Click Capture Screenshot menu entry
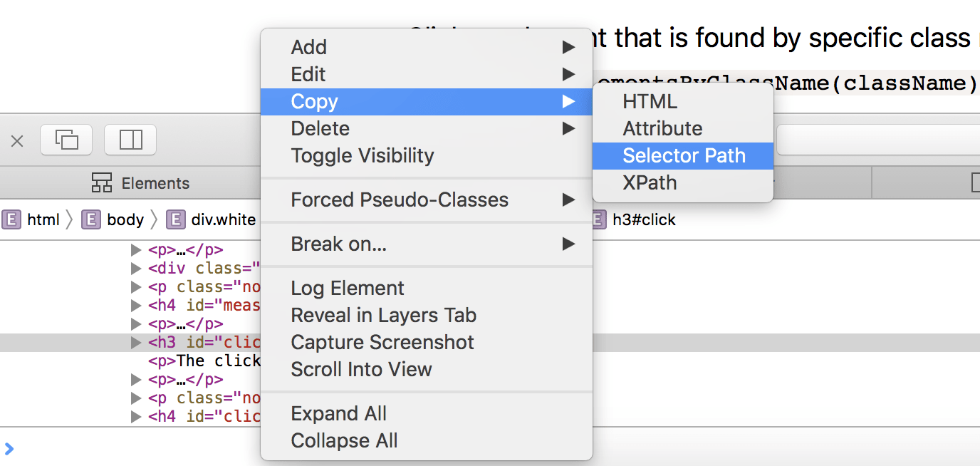Image resolution: width=980 pixels, height=466 pixels. 382,342
